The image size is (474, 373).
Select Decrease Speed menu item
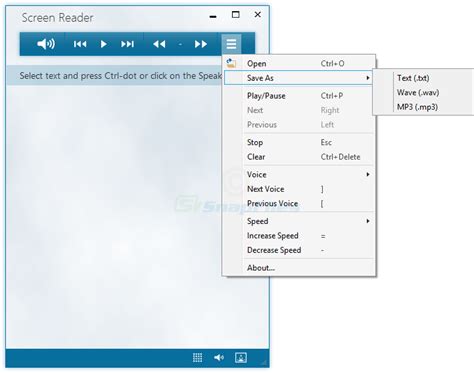pos(299,250)
